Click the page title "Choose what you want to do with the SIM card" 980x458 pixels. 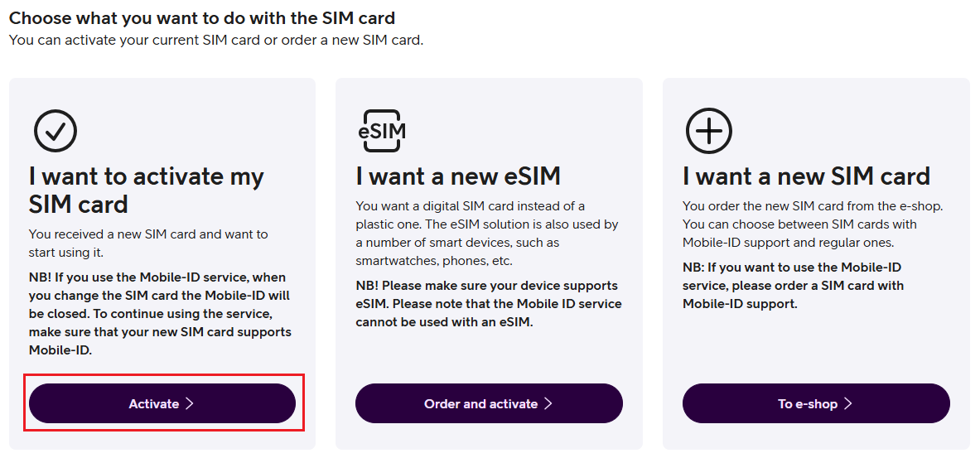click(202, 17)
